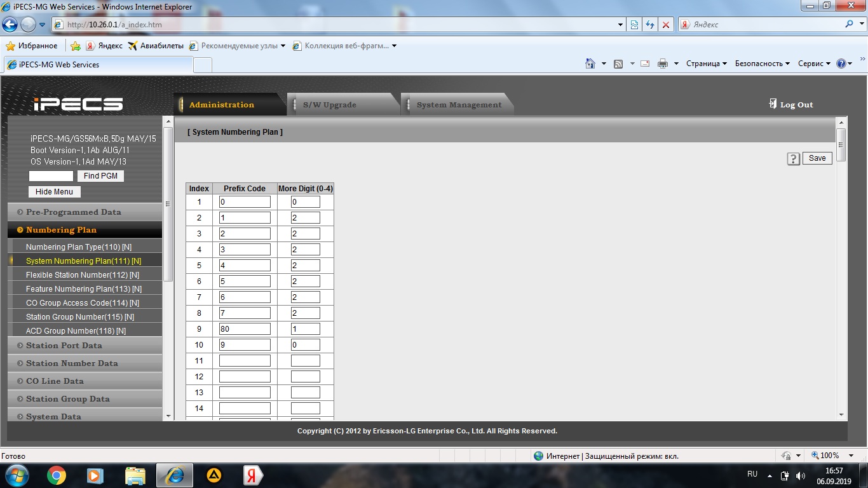868x488 pixels.
Task: Click the Read Mail toolbar icon
Action: (645, 64)
